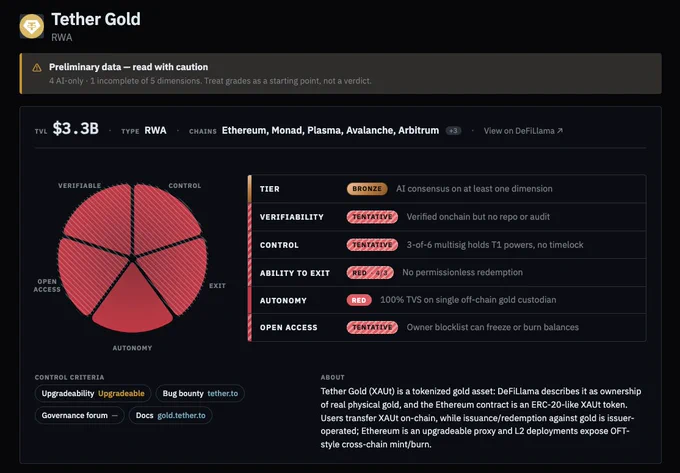680x473 pixels.
Task: Click the VERIFIABILITY row label
Action: pos(291,217)
